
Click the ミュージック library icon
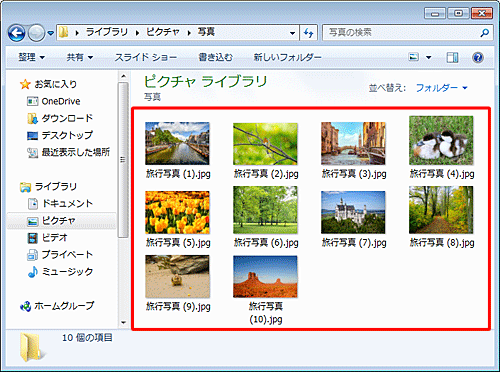tap(33, 272)
